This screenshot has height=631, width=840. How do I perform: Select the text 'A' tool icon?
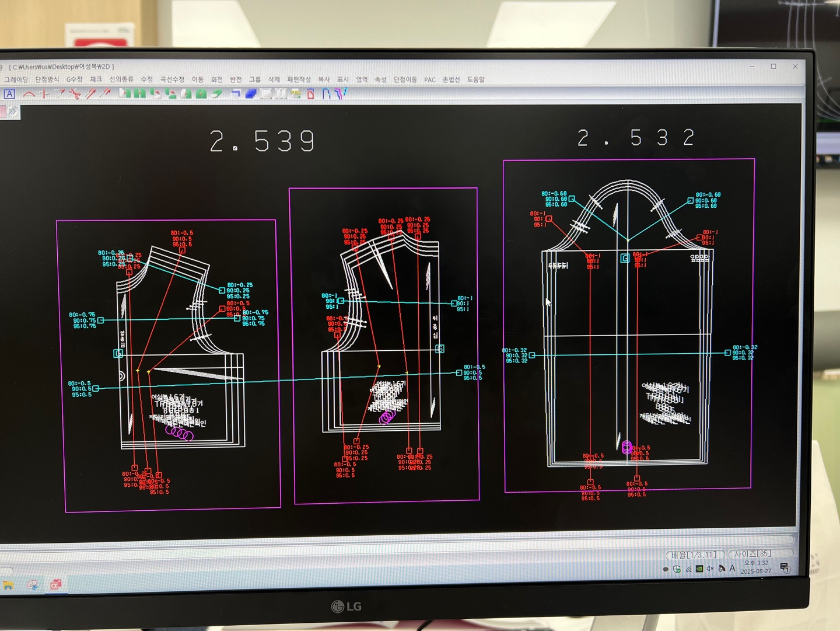(9, 93)
